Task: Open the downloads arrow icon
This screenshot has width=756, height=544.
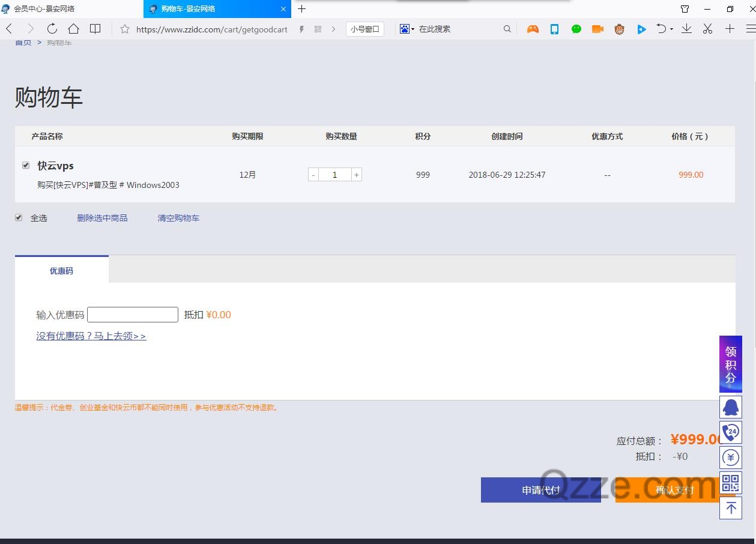Action: 686,29
